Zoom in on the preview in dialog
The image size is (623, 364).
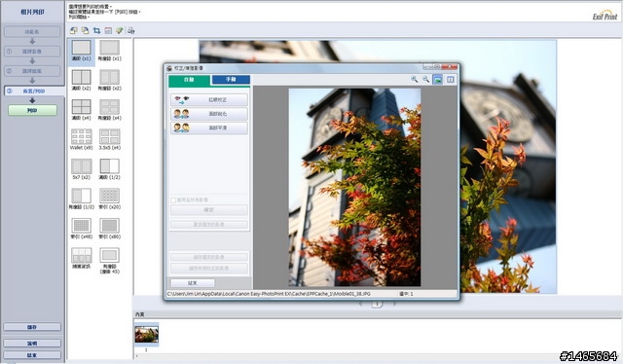(x=414, y=79)
